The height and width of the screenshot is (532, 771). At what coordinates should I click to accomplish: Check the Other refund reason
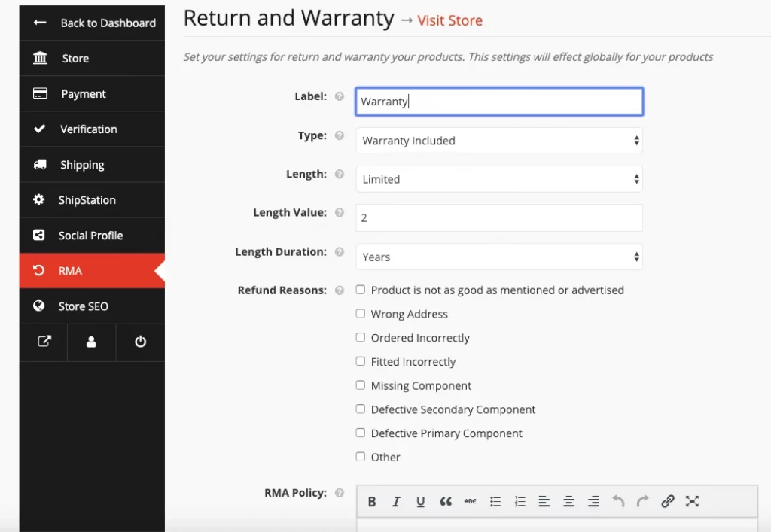pyautogui.click(x=361, y=456)
